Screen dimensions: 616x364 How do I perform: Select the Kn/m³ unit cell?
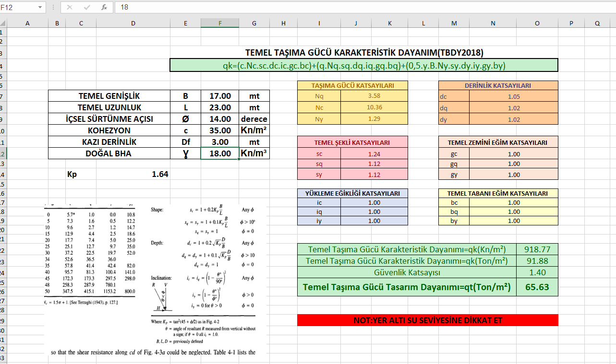pos(254,153)
